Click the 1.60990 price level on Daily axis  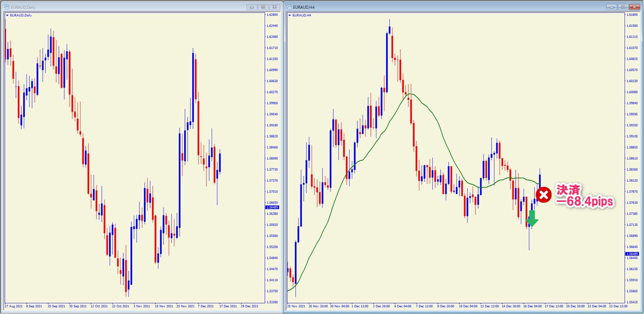272,70
